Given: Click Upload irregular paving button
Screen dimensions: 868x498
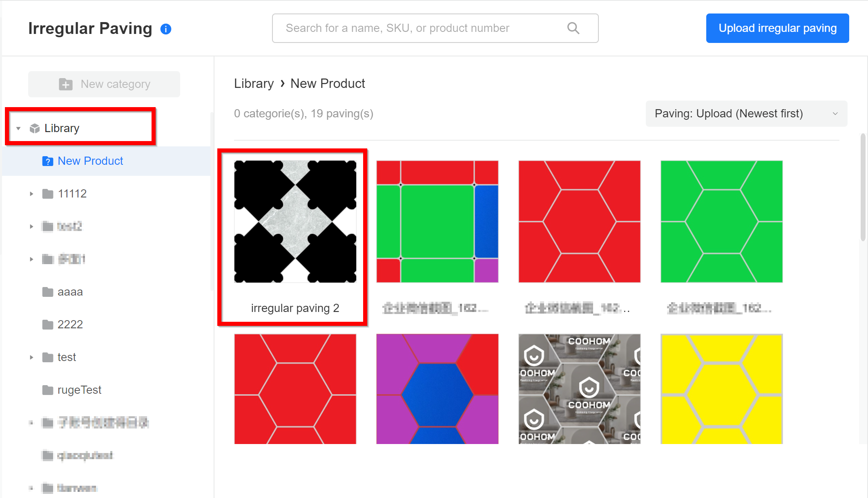Looking at the screenshot, I should coord(777,28).
